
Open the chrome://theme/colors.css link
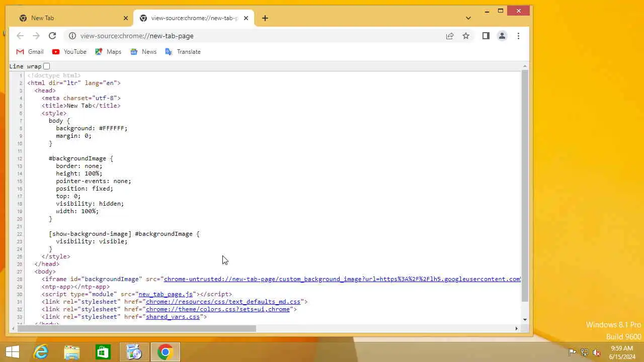coord(217,309)
